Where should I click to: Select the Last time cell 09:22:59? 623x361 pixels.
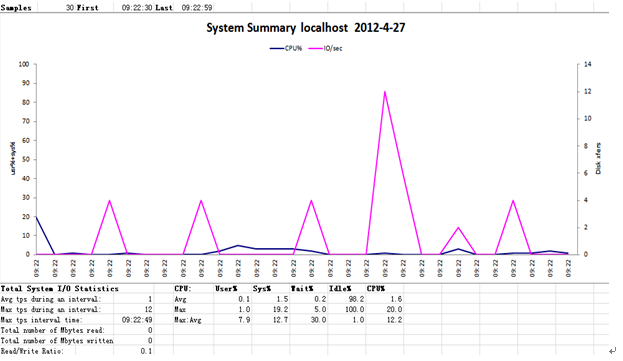click(197, 8)
